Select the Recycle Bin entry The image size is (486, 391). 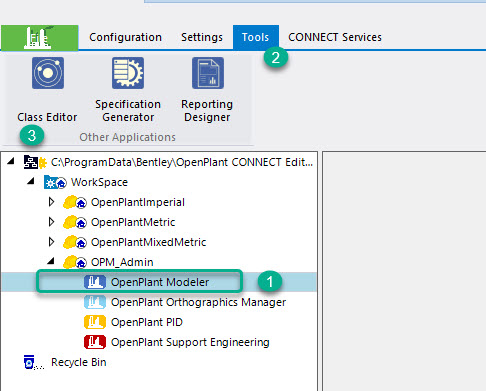pyautogui.click(x=79, y=362)
